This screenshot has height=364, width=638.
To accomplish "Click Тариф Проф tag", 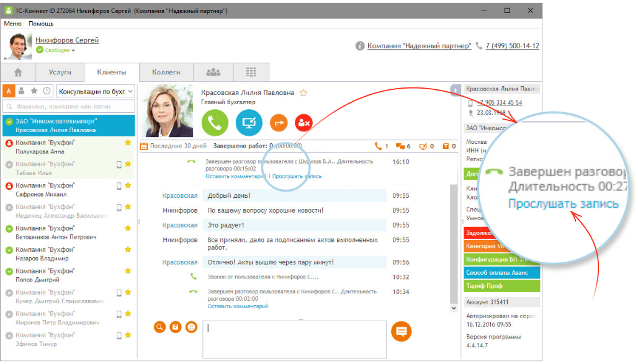I will click(x=501, y=286).
